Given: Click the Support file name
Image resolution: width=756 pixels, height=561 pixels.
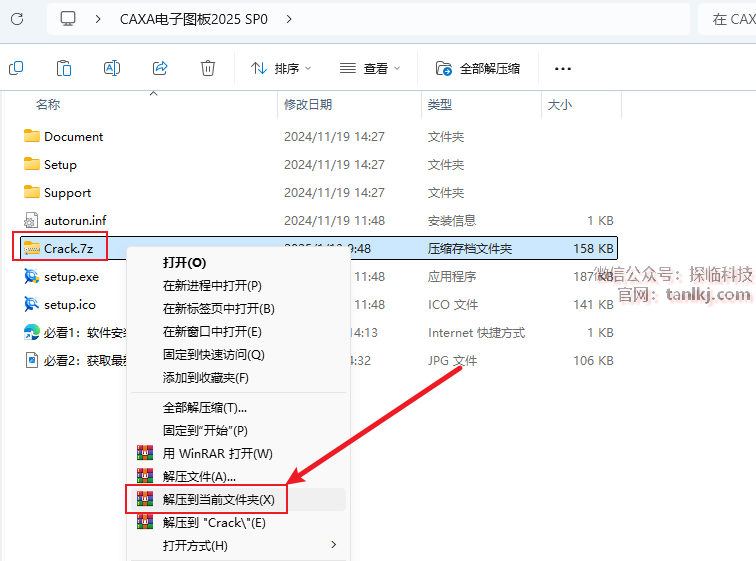Looking at the screenshot, I should (x=68, y=193).
